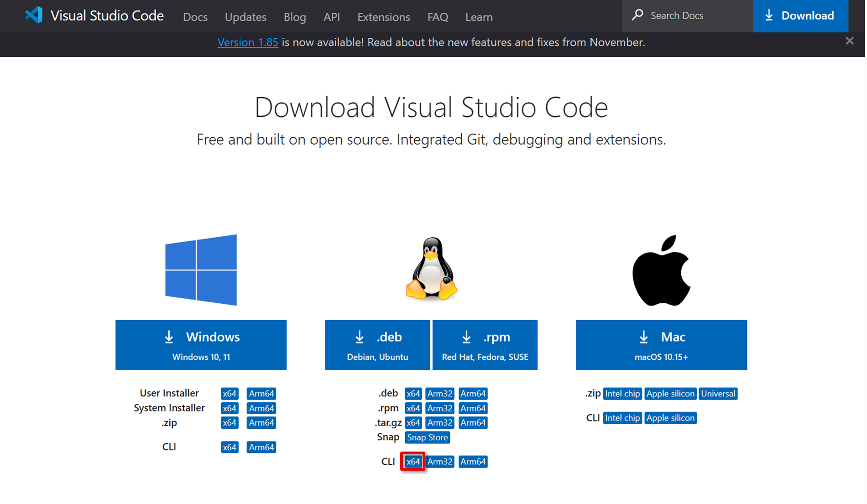The image size is (867, 504).
Task: Download the .deb Debian, Ubuntu package
Action: tap(377, 345)
